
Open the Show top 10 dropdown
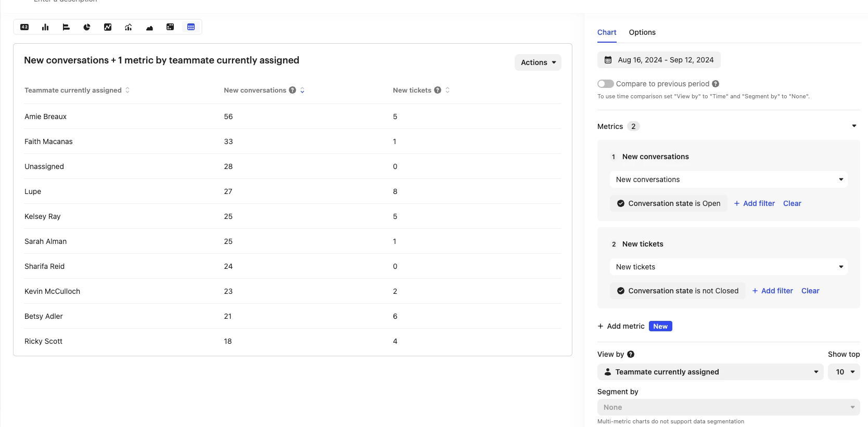(844, 372)
